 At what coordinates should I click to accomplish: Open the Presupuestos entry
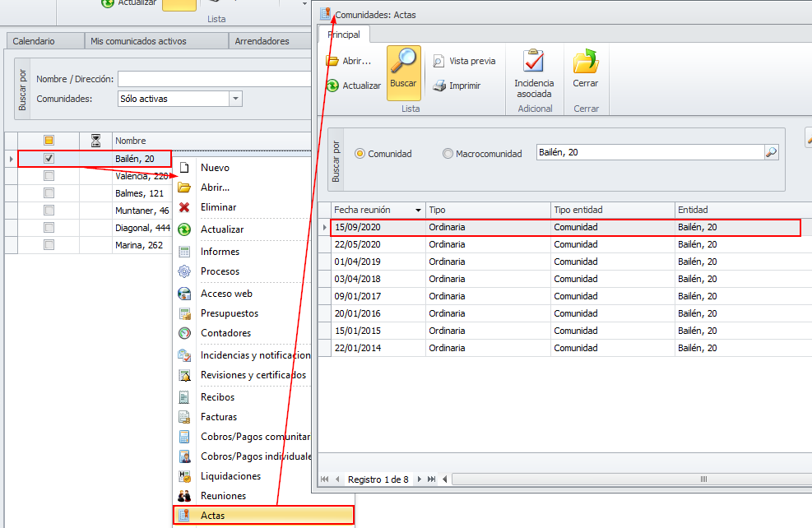tap(230, 313)
